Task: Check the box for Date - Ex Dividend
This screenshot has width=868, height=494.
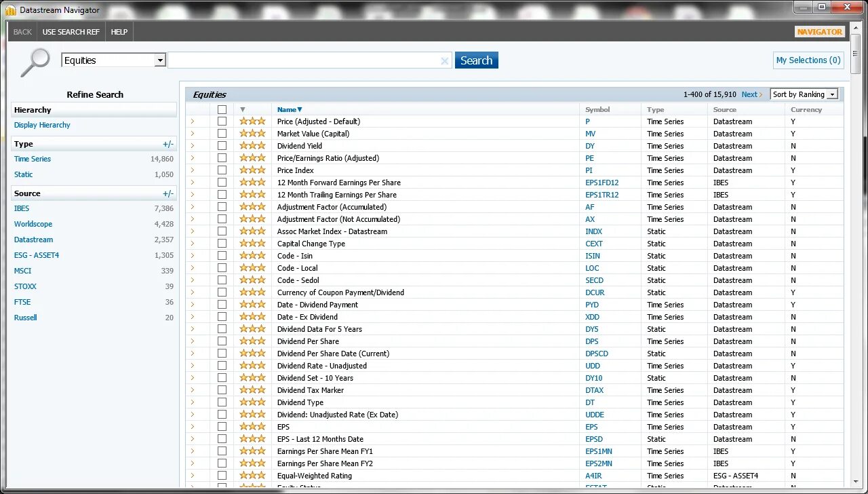Action: coord(222,317)
